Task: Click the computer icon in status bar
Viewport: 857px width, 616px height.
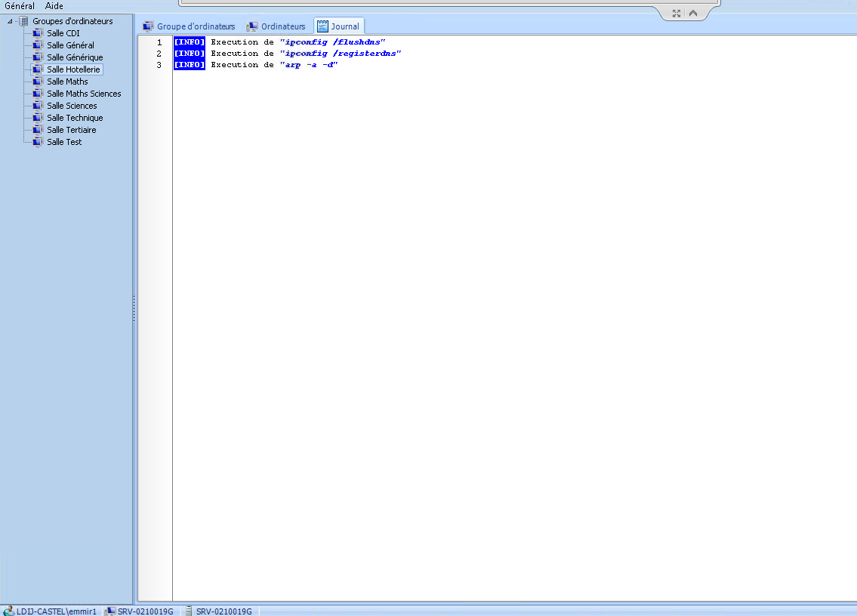Action: (x=109, y=611)
